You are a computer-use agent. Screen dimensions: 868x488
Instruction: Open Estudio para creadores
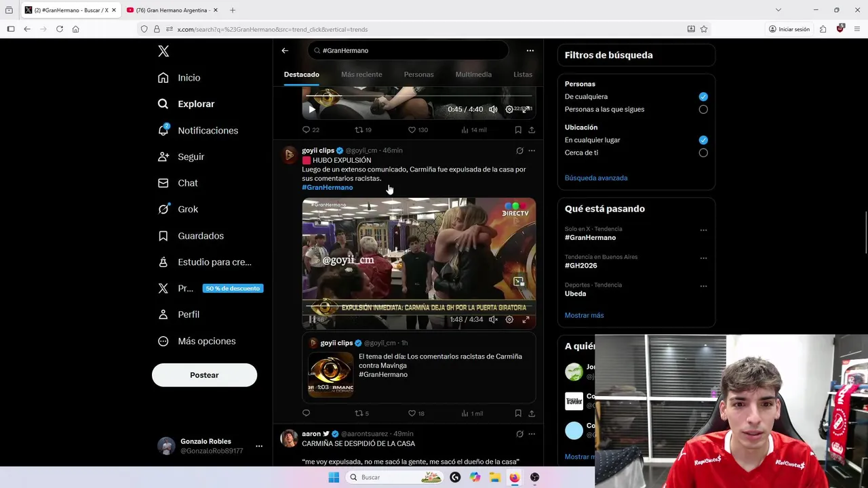pos(205,262)
